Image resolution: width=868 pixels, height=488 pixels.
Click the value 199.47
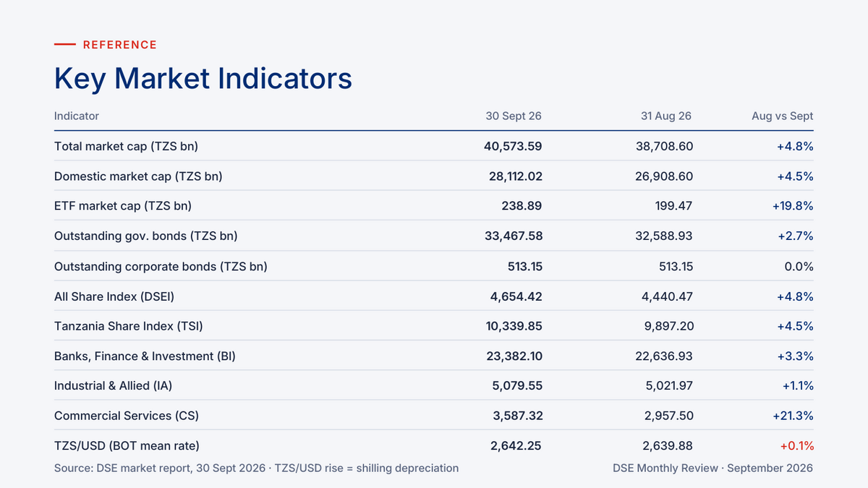pyautogui.click(x=673, y=206)
